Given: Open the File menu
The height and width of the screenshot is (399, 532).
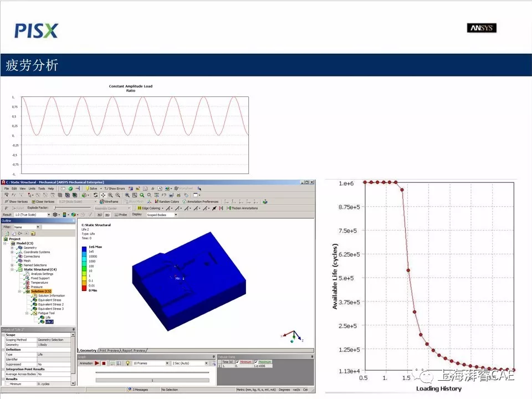Looking at the screenshot, I should point(7,188).
